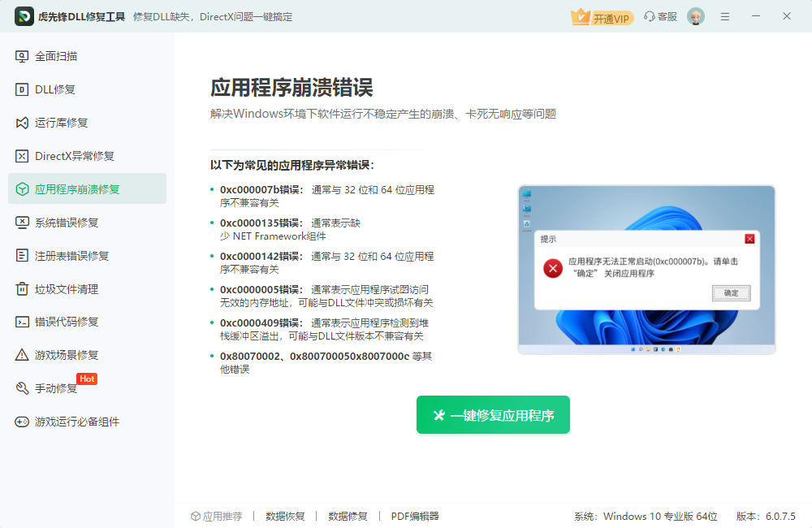Click the 0xc0000409错误 entry text
This screenshot has width=812, height=528.
324,329
